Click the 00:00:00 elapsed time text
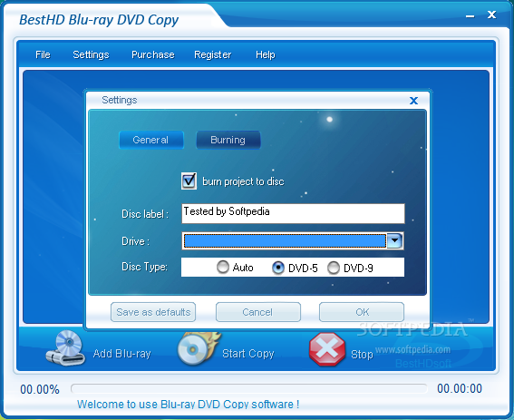This screenshot has height=420, width=514. [x=460, y=388]
